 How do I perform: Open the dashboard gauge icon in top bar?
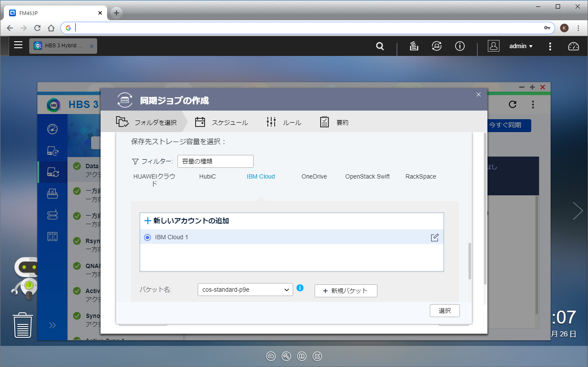point(573,46)
